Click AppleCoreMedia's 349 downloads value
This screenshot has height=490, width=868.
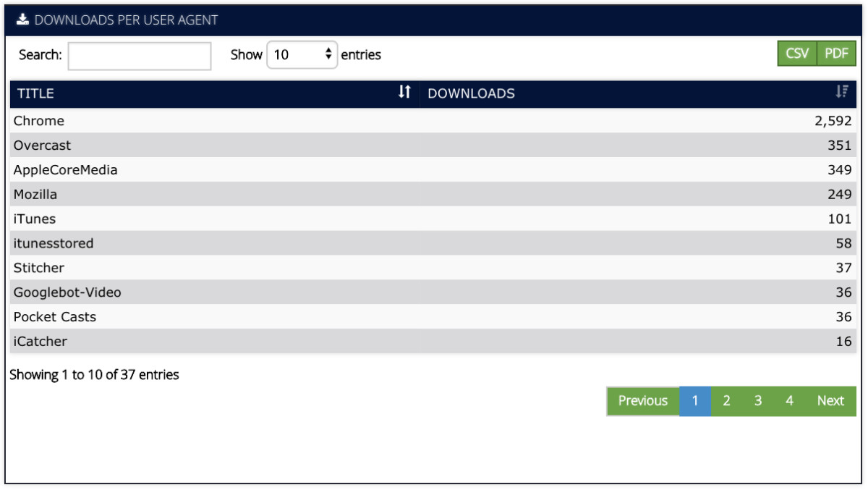pos(840,170)
